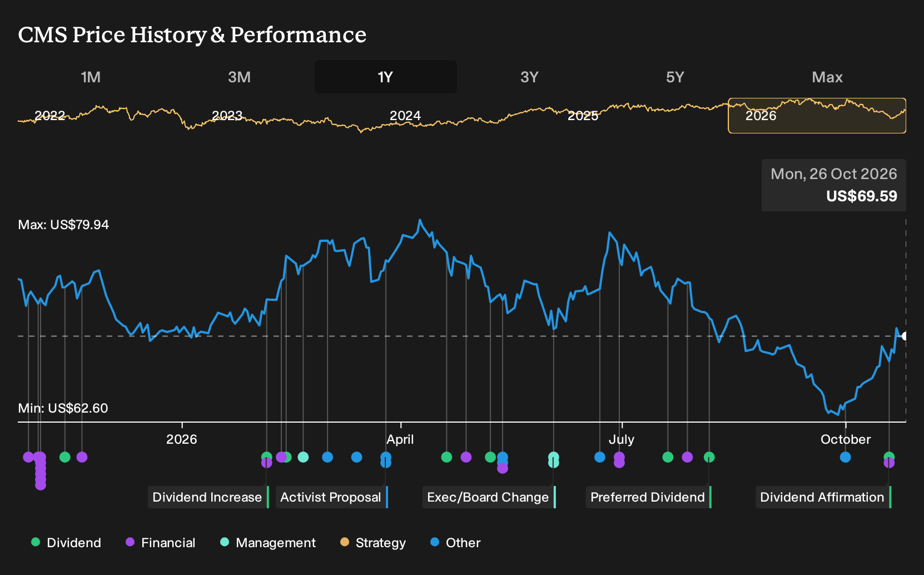The width and height of the screenshot is (924, 575).
Task: Click the green dot above Preferred Dividend label
Action: (x=709, y=457)
